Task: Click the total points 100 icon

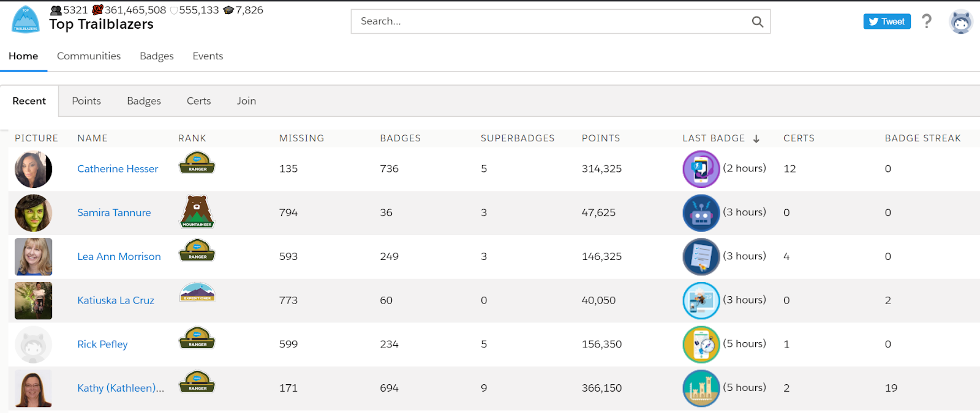Action: (97, 10)
